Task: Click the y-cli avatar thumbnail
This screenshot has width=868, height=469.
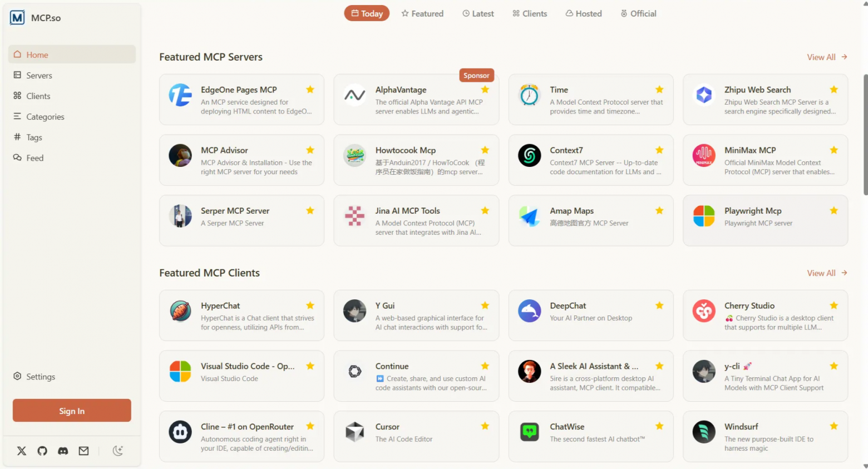Action: click(x=704, y=372)
